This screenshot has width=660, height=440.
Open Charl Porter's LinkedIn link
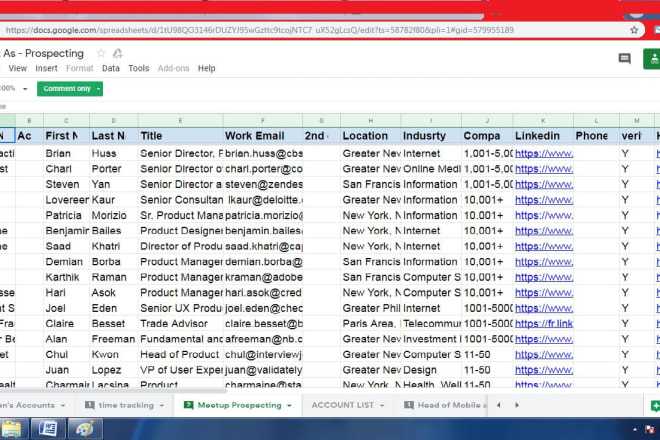tap(543, 169)
